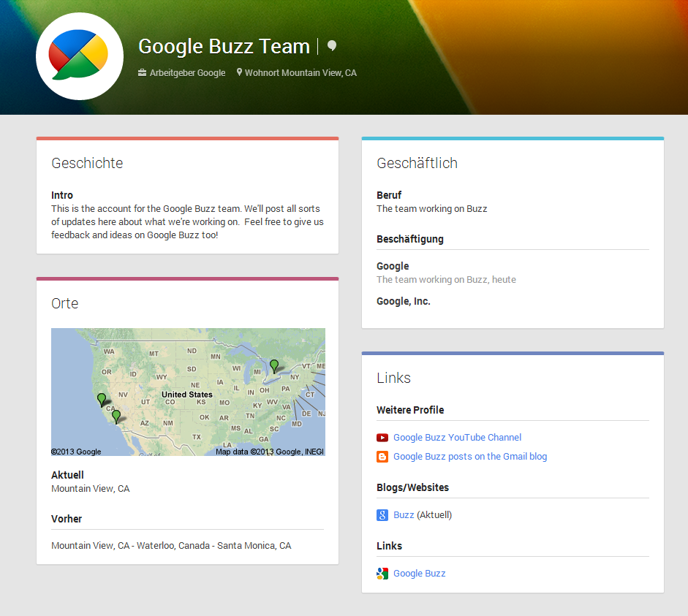The image size is (688, 616).
Task: Click the Weitere Profile subheading
Action: [x=410, y=410]
